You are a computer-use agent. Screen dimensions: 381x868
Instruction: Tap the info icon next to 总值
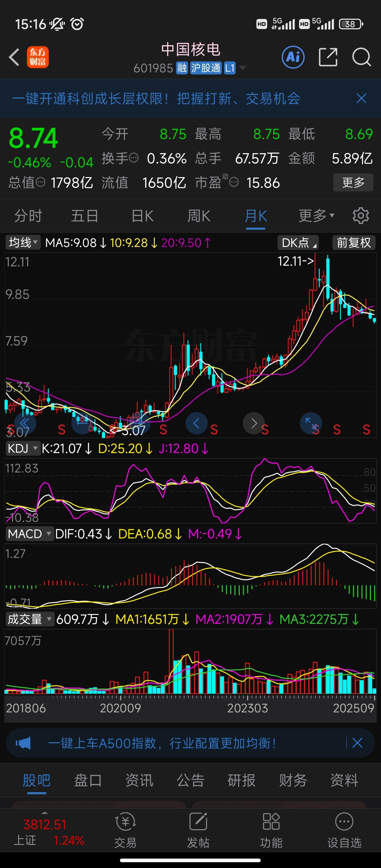41,182
